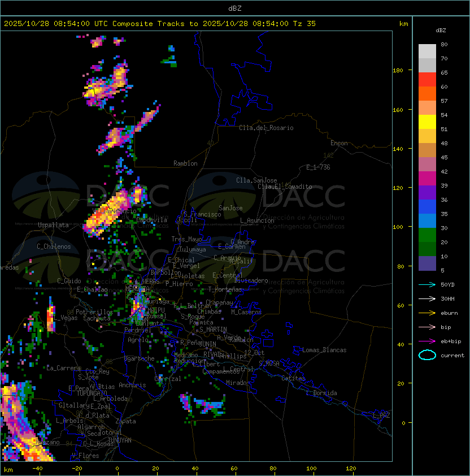Click the dBZ heading above the color scale
This screenshot has height=476, width=470.
pos(441,31)
